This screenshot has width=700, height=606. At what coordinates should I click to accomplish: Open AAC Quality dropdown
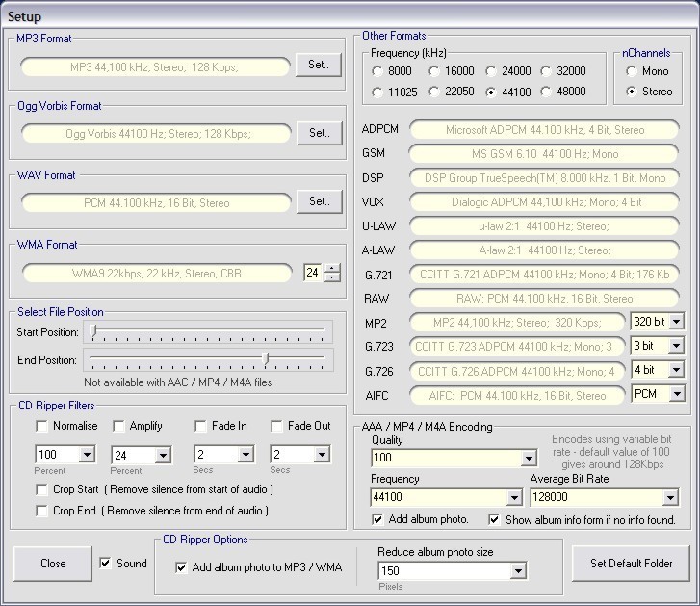pyautogui.click(x=529, y=458)
